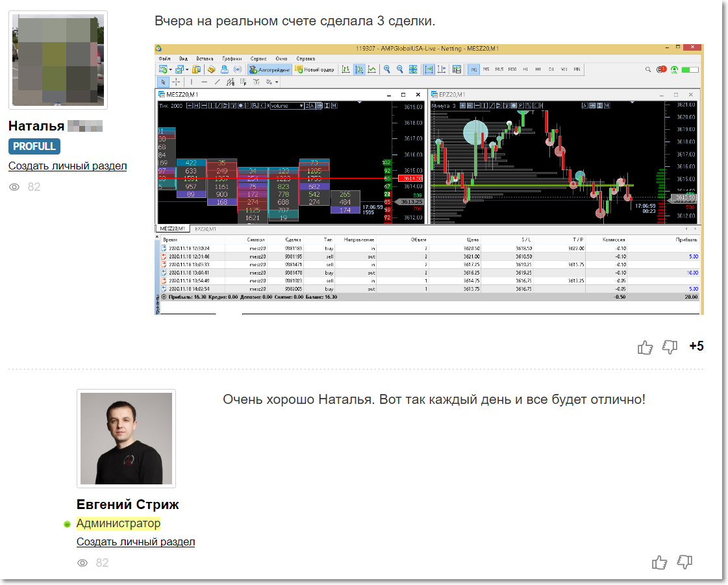Open the Profiles toolbar icon

[179, 69]
